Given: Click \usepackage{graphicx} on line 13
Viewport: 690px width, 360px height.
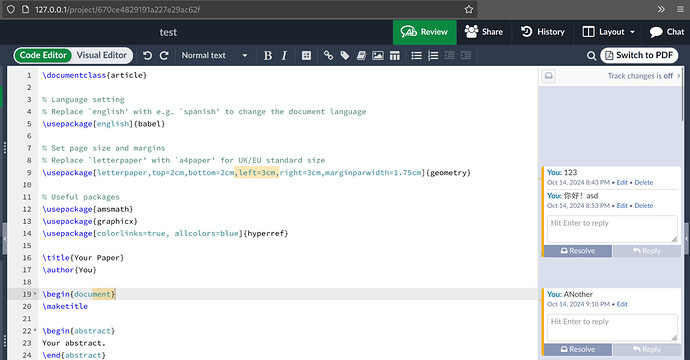Looking at the screenshot, I should (90, 221).
